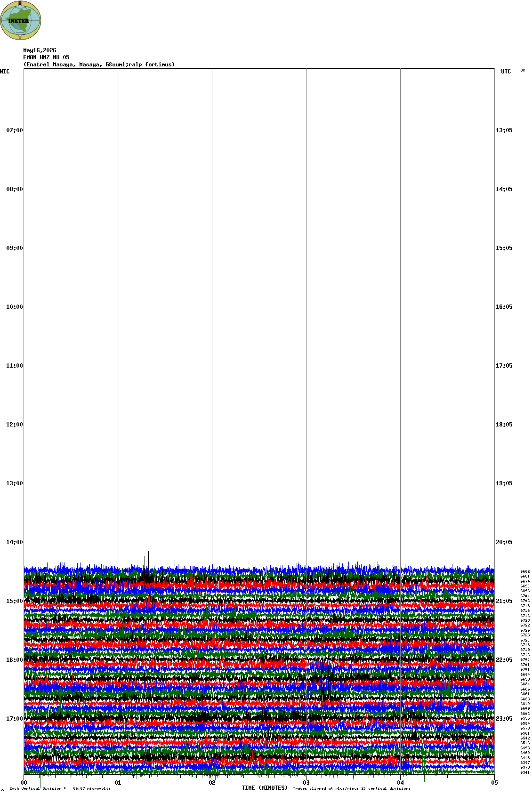The image size is (532, 795).
Task: Click the 20:05 UTC time label
Action: click(504, 542)
